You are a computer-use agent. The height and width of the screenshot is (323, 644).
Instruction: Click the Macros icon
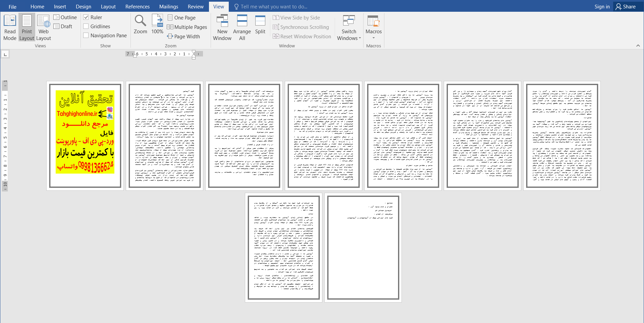373,21
